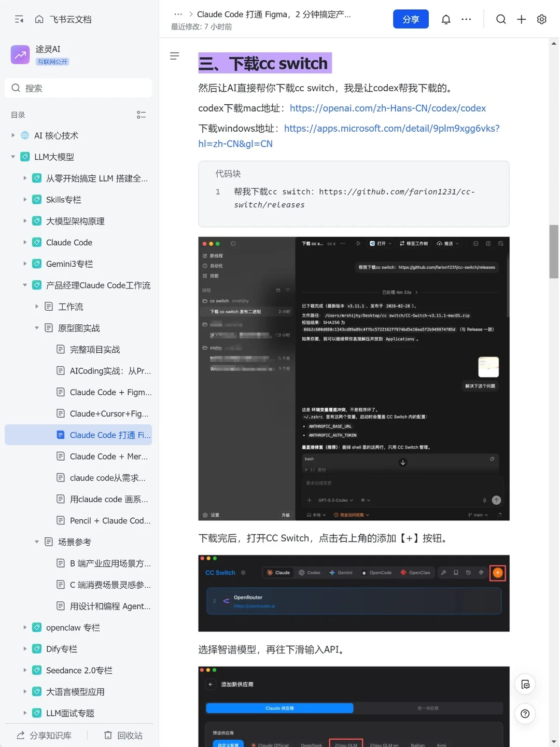Click the green icon of LLM大模型
This screenshot has height=747, width=560.
pyautogui.click(x=25, y=157)
